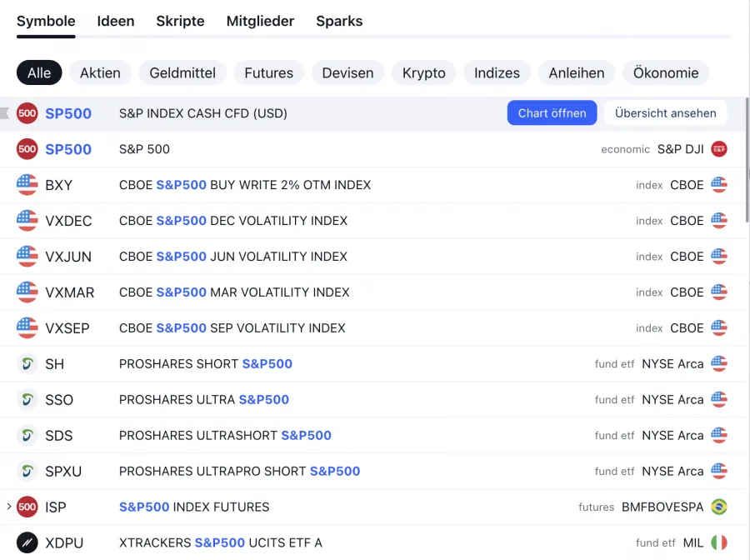The height and width of the screenshot is (560, 750).
Task: Click the US flag icon next to BXY
Action: click(27, 185)
